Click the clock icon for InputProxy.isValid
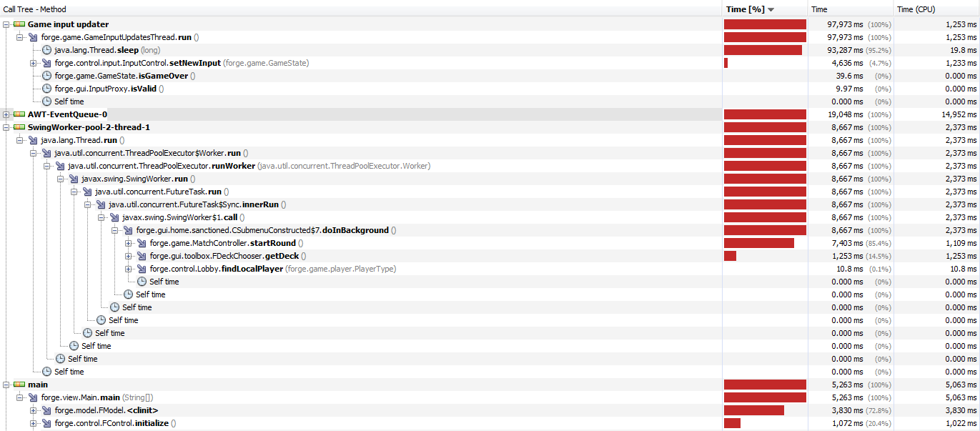The width and height of the screenshot is (980, 431). click(46, 89)
